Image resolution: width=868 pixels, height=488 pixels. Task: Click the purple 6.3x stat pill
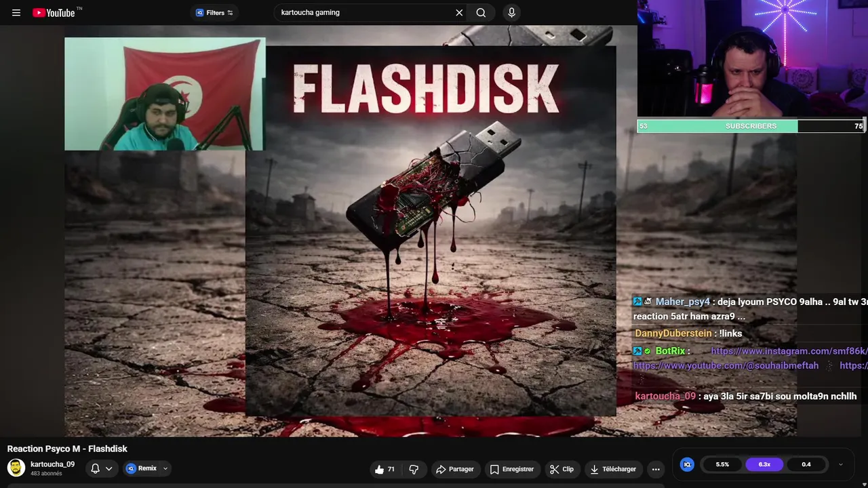point(764,464)
